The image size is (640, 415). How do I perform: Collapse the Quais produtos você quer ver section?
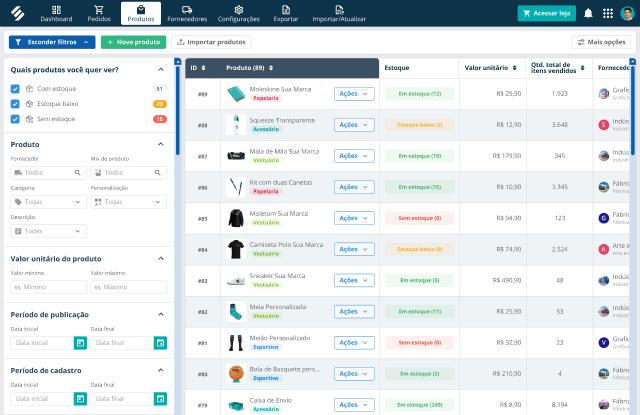(x=161, y=69)
